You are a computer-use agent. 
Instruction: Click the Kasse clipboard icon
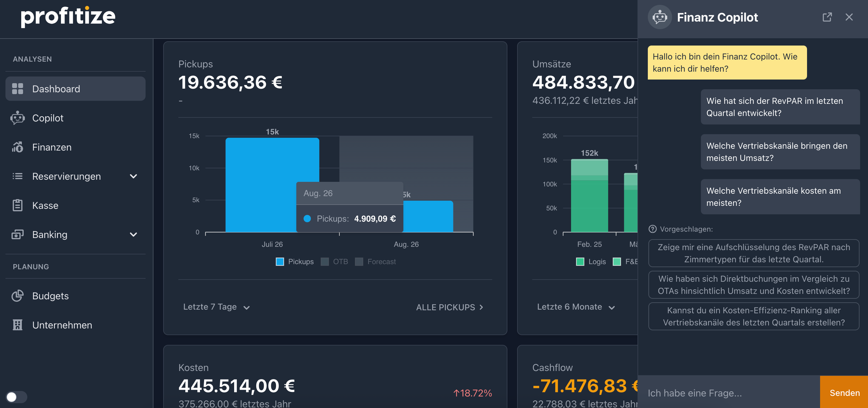18,205
